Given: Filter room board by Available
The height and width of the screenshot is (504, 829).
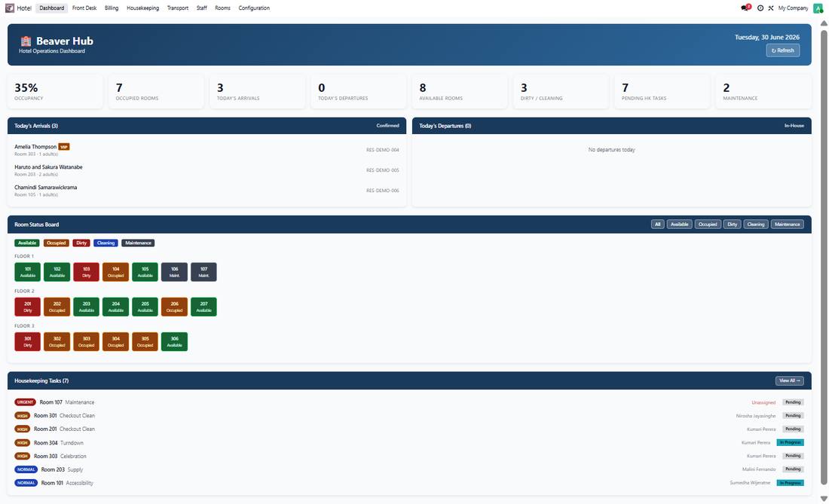Looking at the screenshot, I should [679, 225].
